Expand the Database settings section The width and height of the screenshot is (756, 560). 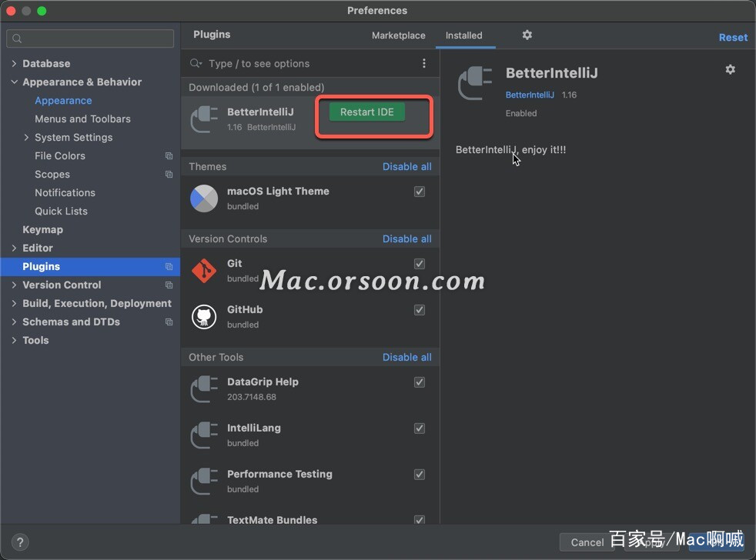pos(14,64)
